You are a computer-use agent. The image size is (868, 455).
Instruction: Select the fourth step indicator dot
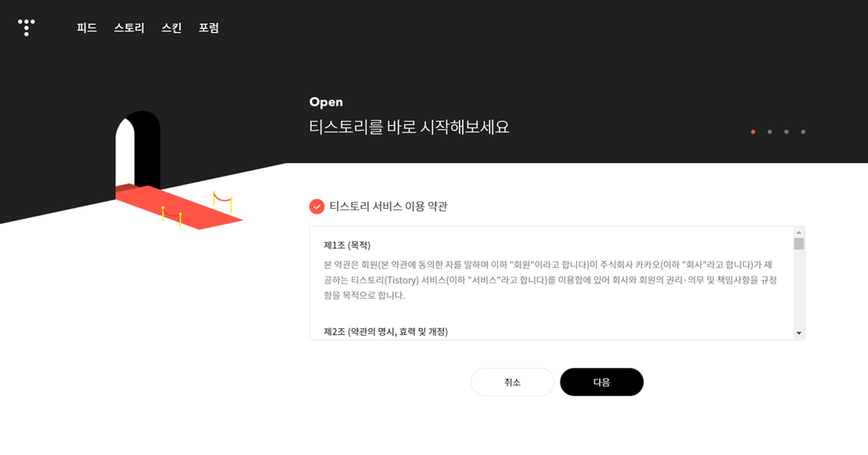[x=803, y=132]
